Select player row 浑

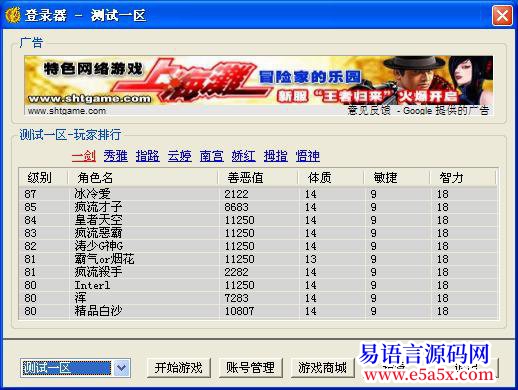click(x=258, y=298)
